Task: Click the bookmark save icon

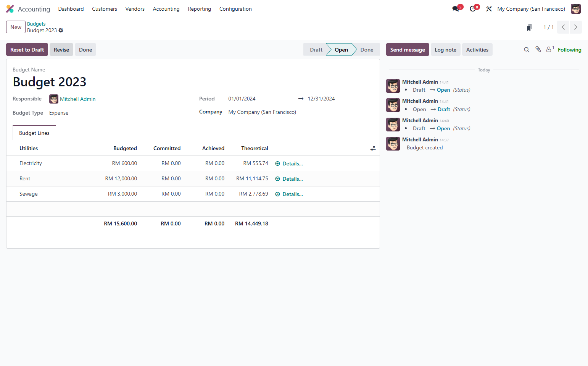Action: [529, 28]
